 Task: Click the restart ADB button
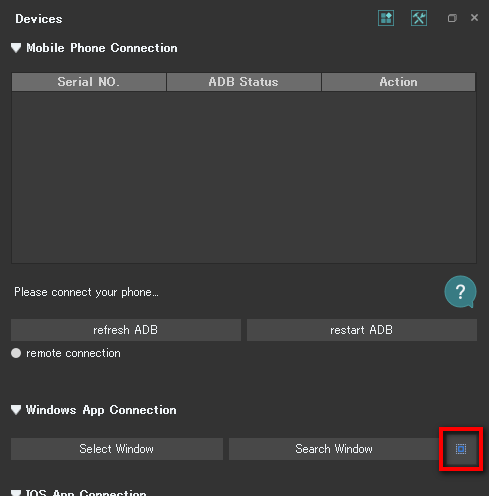(x=362, y=330)
